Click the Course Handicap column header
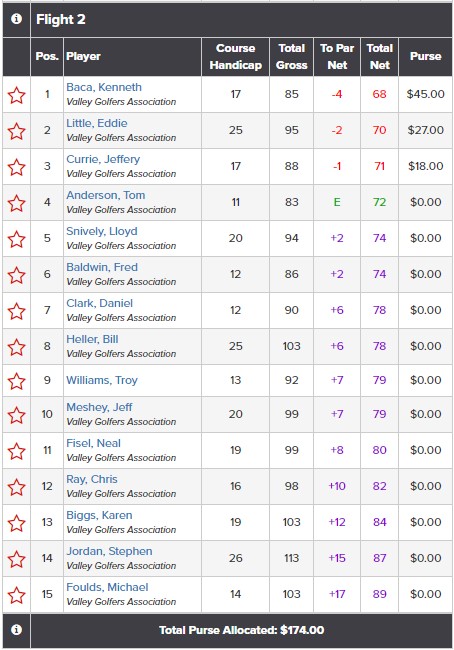 (x=235, y=56)
